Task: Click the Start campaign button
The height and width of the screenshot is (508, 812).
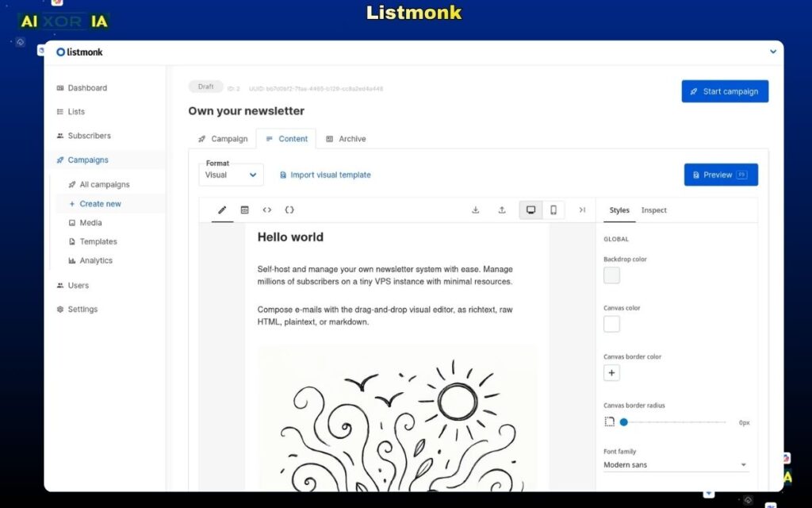Action: (x=724, y=91)
